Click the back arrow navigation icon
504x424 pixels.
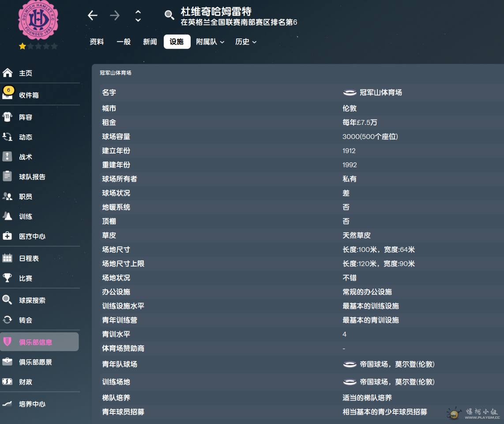tap(92, 16)
